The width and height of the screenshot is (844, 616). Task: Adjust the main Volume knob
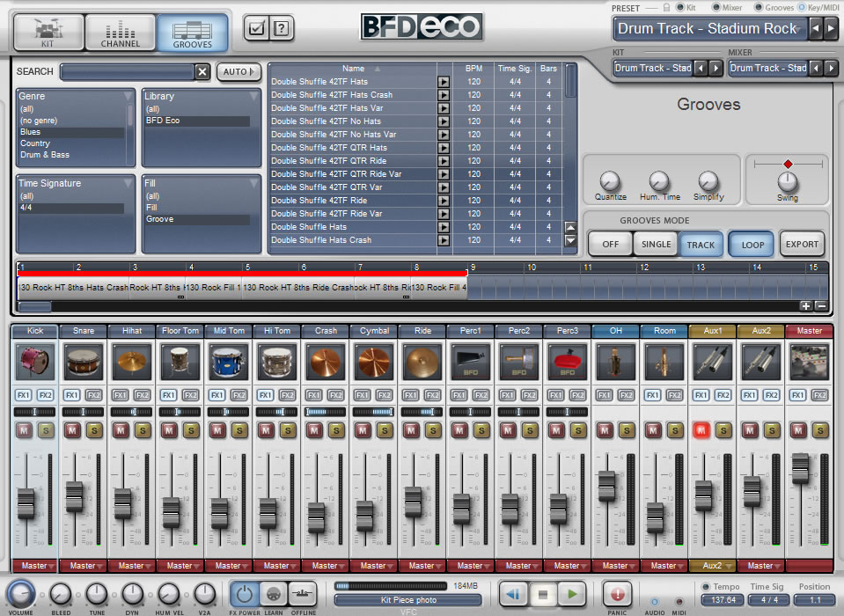tap(20, 594)
